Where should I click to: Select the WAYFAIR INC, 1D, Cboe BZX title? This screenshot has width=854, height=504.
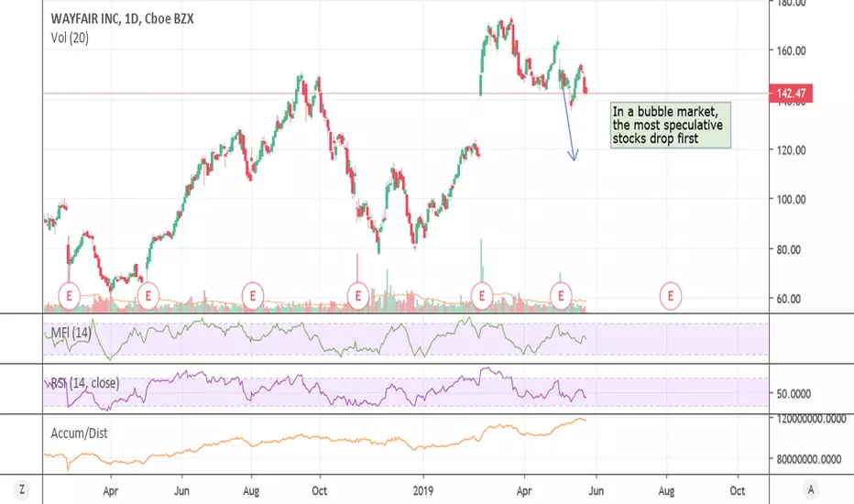pyautogui.click(x=122, y=19)
